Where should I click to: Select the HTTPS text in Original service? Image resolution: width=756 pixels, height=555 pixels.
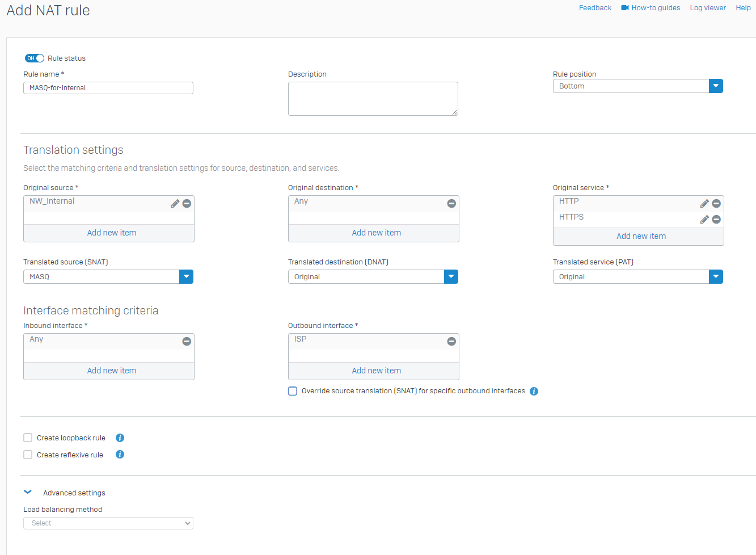tap(571, 217)
